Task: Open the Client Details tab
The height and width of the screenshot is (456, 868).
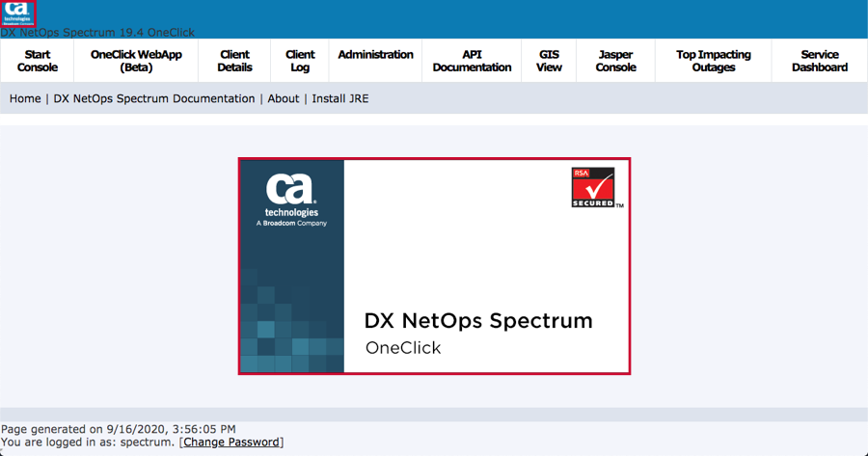Action: (234, 61)
